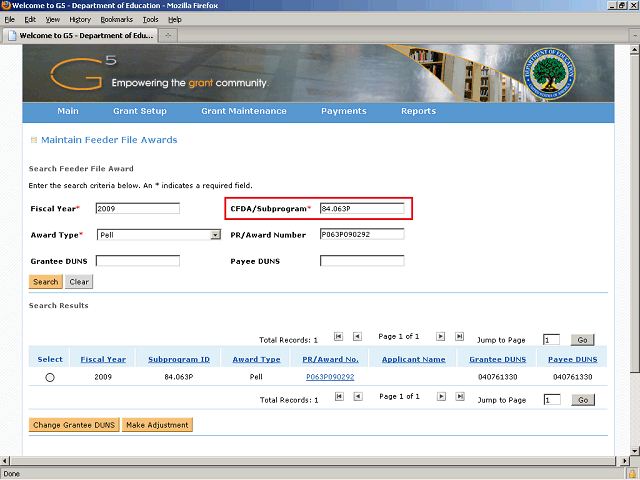Image resolution: width=640 pixels, height=480 pixels.
Task: Click the Change Grantee DUNS button
Action: coord(74,425)
